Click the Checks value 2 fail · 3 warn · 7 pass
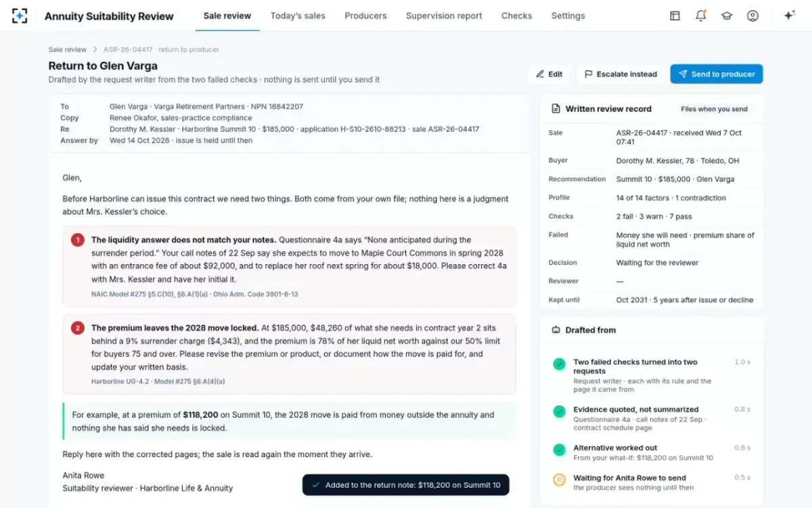This screenshot has height=508, width=812. 656,217
